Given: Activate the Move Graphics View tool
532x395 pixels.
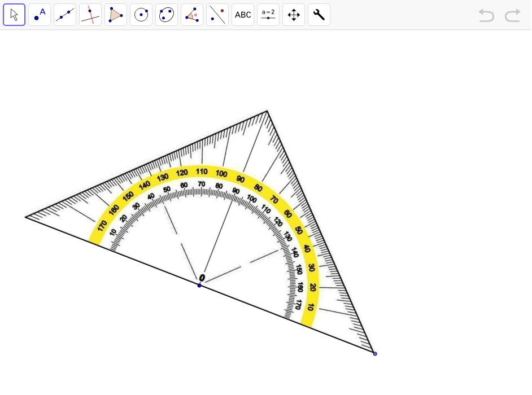Looking at the screenshot, I should point(294,15).
